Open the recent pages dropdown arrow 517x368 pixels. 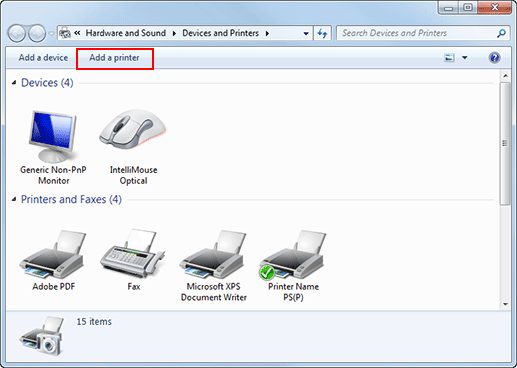tap(51, 34)
